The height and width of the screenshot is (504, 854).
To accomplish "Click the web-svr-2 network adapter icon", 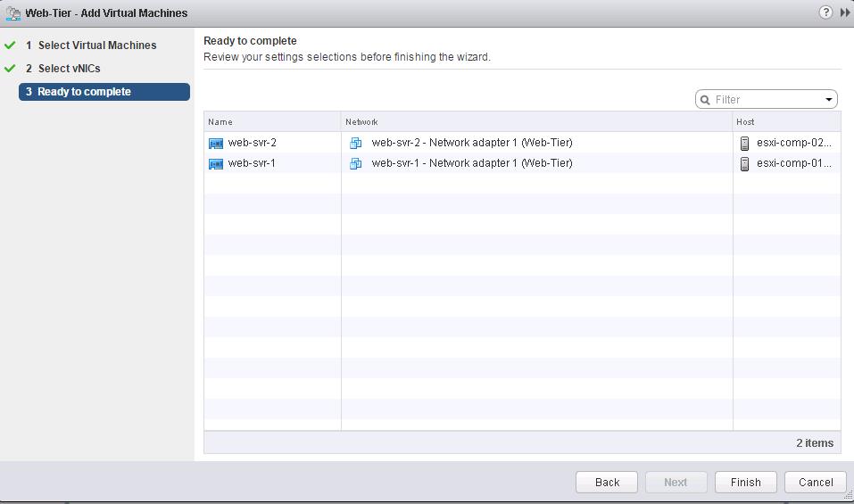I will 356,143.
